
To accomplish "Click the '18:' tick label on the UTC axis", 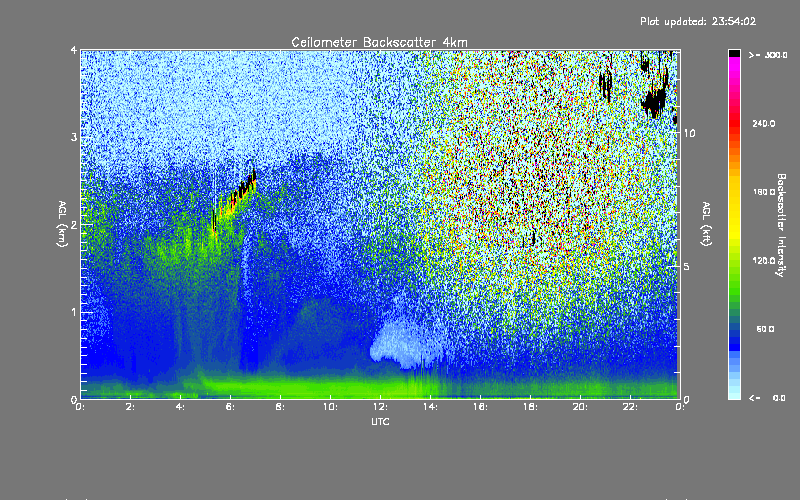I will [530, 407].
